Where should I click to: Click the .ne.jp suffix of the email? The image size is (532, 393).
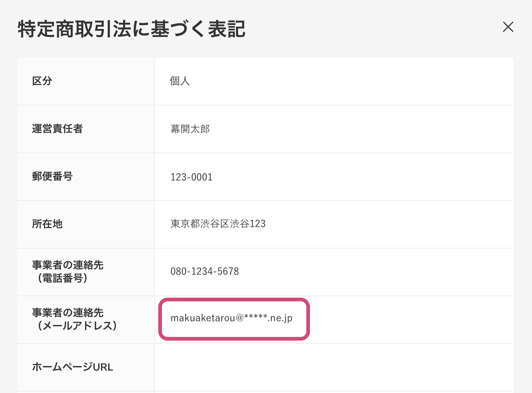coord(280,318)
